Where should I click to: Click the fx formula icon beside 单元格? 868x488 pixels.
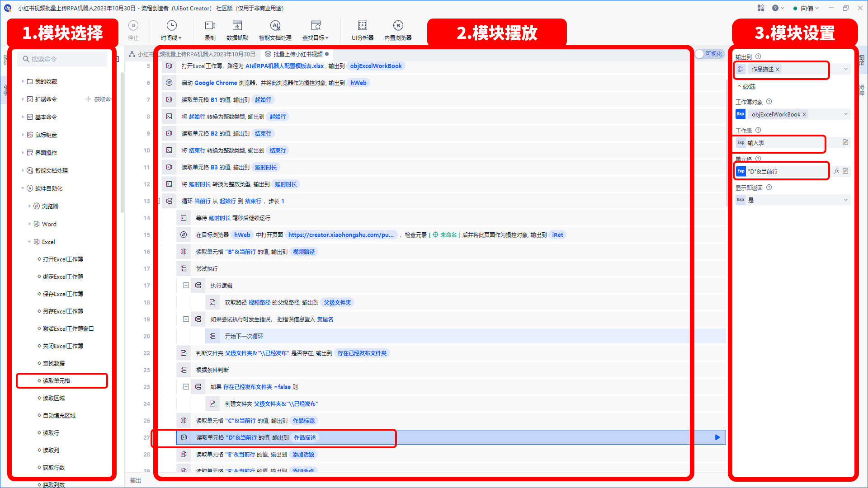[x=837, y=171]
